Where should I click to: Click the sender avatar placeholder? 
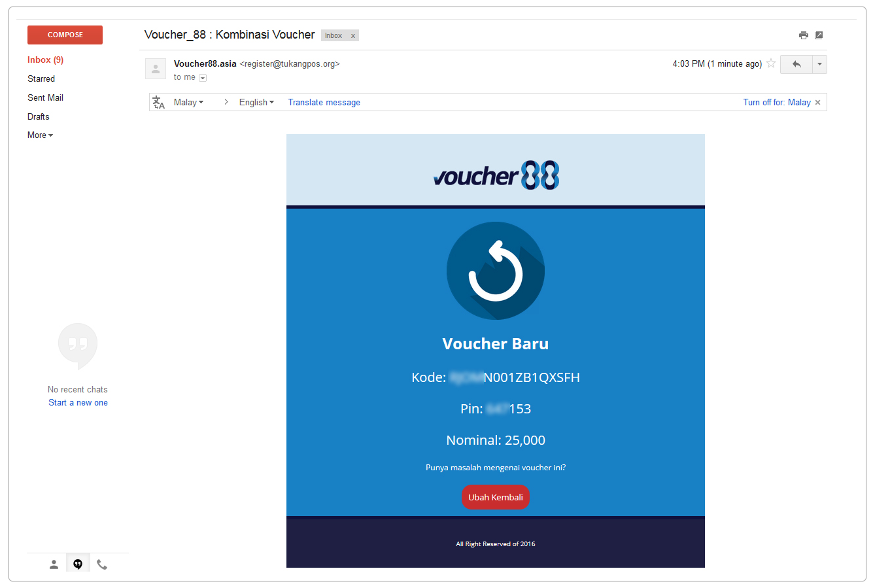click(156, 69)
